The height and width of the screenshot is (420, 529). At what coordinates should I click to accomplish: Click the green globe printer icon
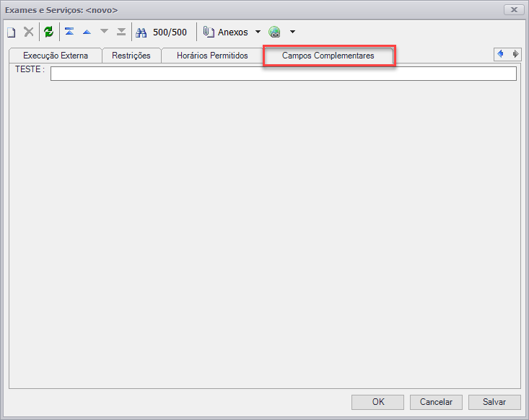(275, 32)
